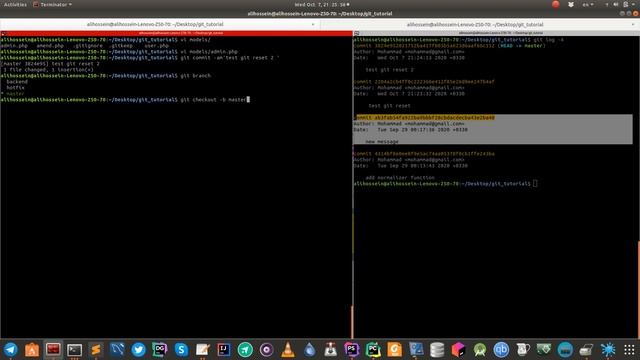Open Skype from the dock
Viewport: 640px width, 360px height.
pyautogui.click(x=181, y=350)
